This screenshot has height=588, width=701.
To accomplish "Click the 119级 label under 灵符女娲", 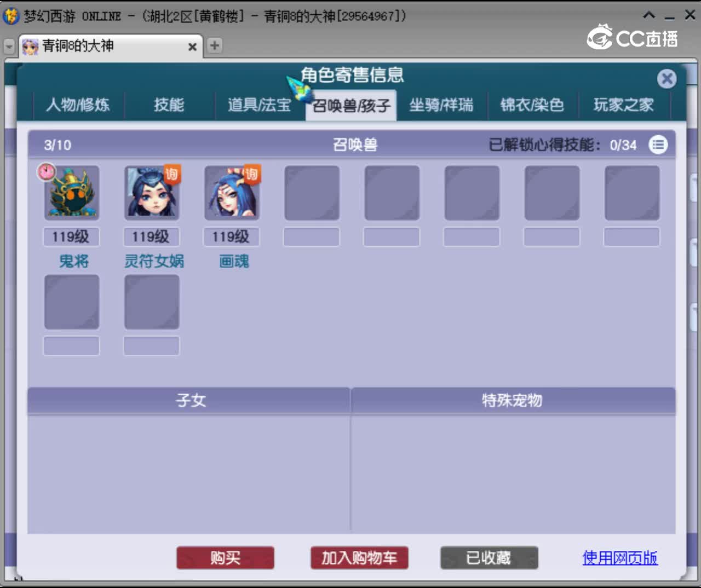I will click(x=151, y=237).
